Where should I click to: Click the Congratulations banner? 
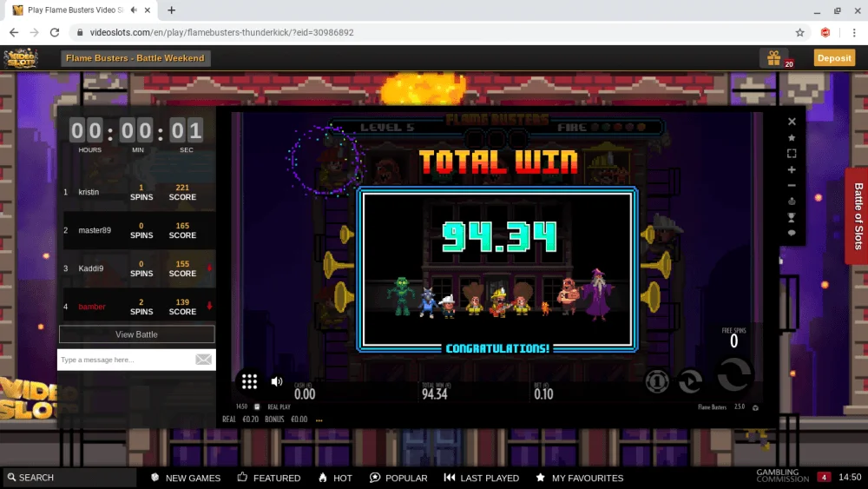(x=497, y=348)
